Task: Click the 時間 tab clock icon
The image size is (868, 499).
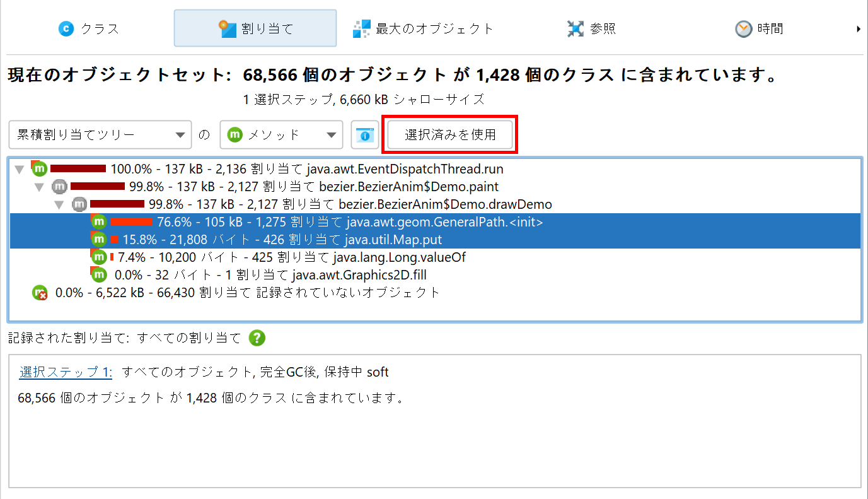Action: coord(744,28)
